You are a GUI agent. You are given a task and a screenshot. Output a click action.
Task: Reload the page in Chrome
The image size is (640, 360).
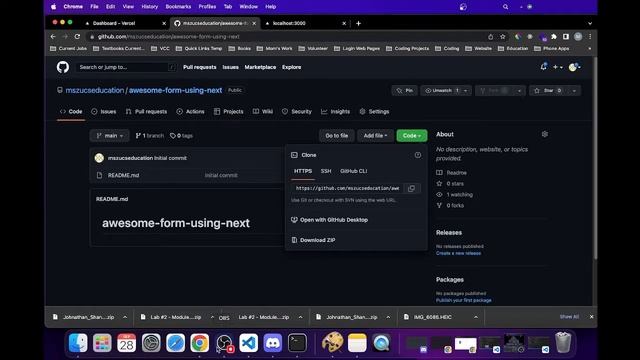(x=77, y=37)
